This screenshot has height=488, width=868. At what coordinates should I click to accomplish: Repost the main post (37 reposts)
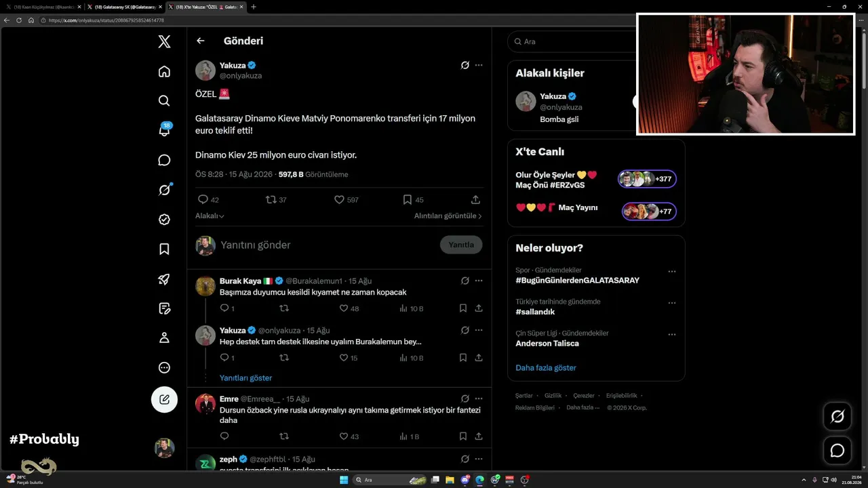tap(276, 200)
